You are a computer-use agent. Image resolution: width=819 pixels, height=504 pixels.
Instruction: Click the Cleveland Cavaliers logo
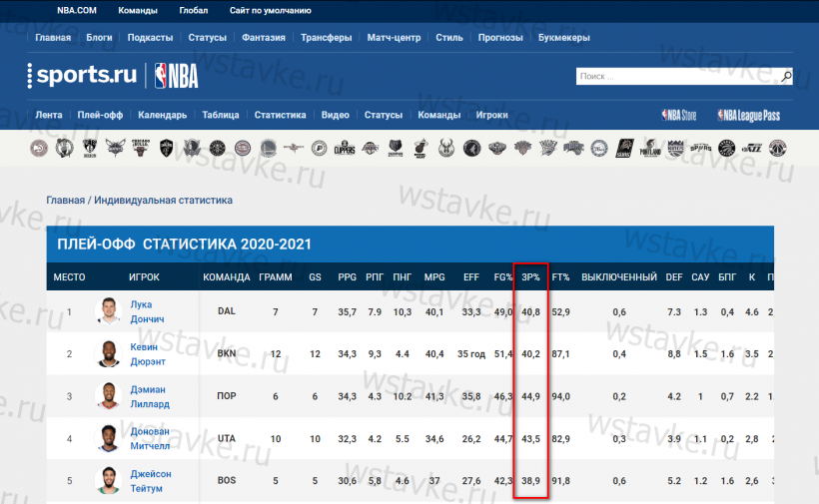pos(166,149)
